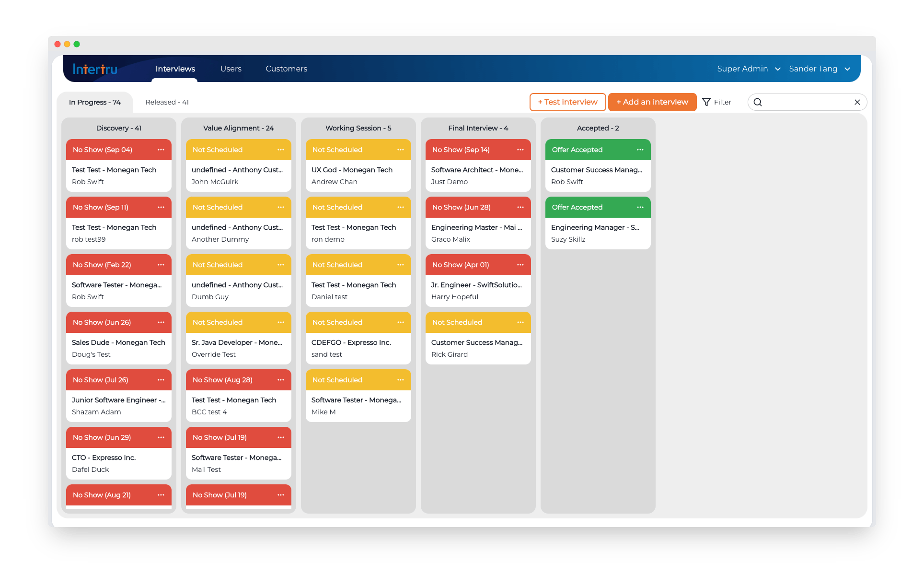Open options for No Show (Aug 28) card
The image size is (924, 563).
pyautogui.click(x=281, y=380)
